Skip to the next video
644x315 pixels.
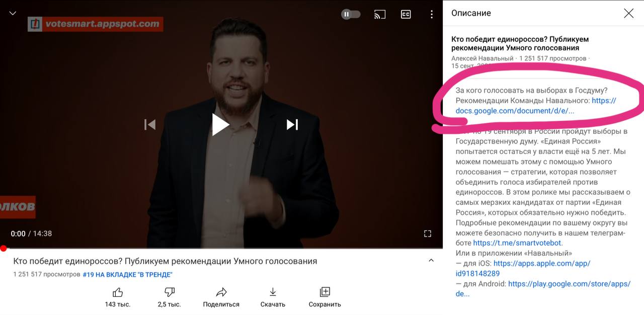point(292,124)
